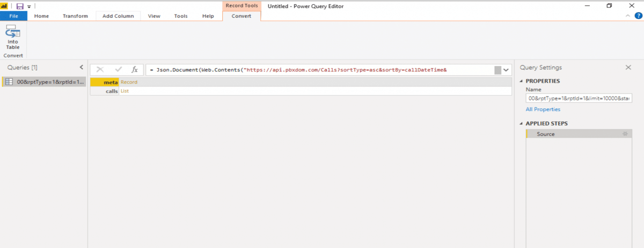Open the calls List value
Screen dimensions: 644x248
point(125,91)
